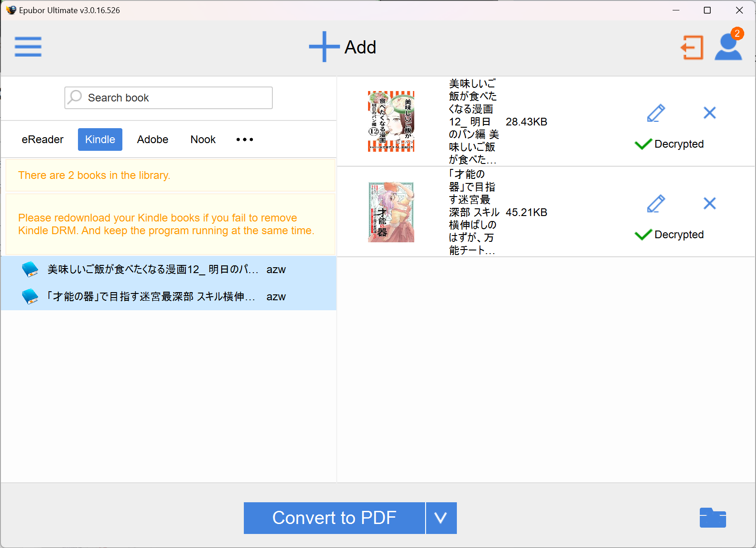Edit metadata of the second decrypted book
Screen dimensions: 756x548
click(655, 204)
